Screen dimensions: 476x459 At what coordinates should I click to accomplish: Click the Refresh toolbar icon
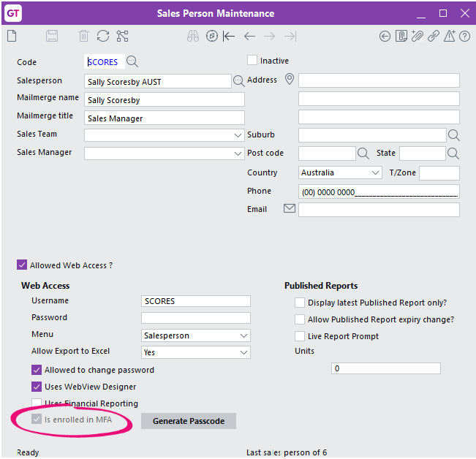(x=103, y=36)
